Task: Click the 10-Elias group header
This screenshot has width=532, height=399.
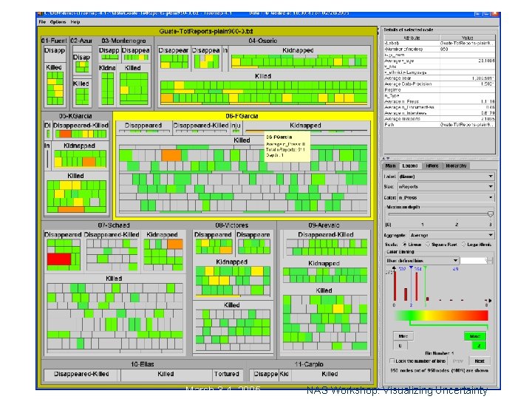Action: (x=143, y=364)
